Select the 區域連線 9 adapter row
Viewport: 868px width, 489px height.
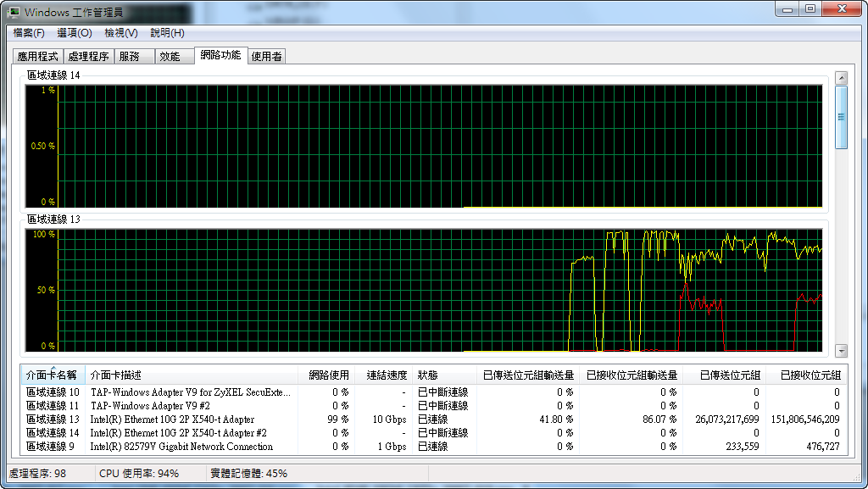[x=434, y=447]
